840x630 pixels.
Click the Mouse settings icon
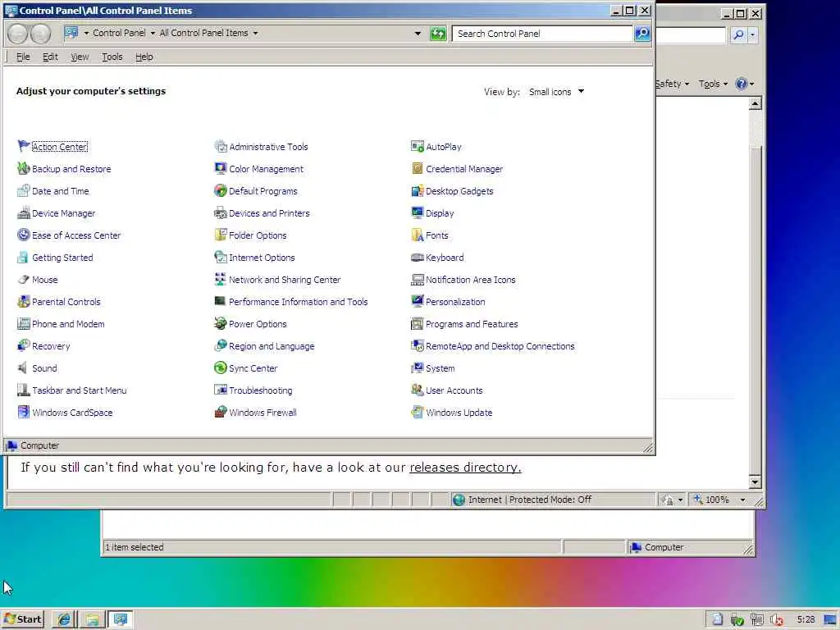23,280
